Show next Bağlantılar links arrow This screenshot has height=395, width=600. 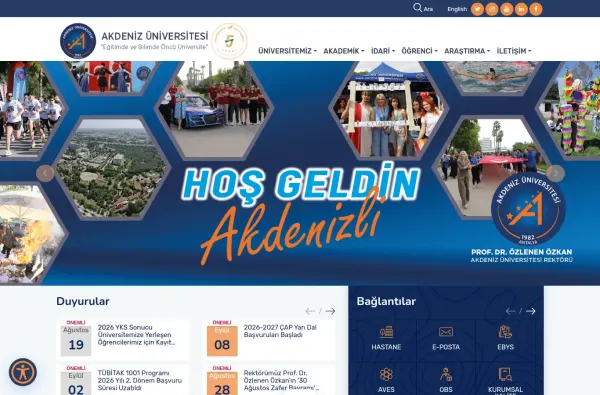pyautogui.click(x=530, y=311)
